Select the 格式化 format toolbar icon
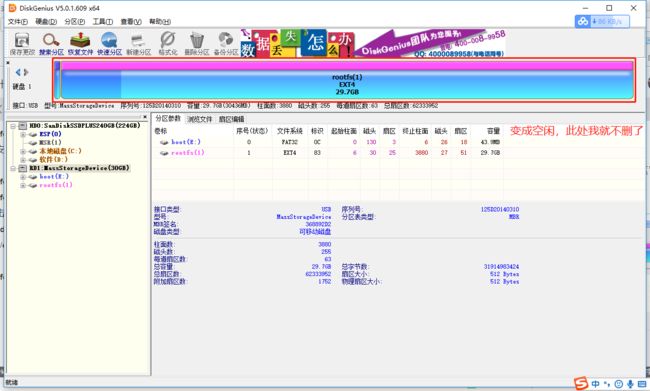This screenshot has width=650, height=391. pos(167,44)
